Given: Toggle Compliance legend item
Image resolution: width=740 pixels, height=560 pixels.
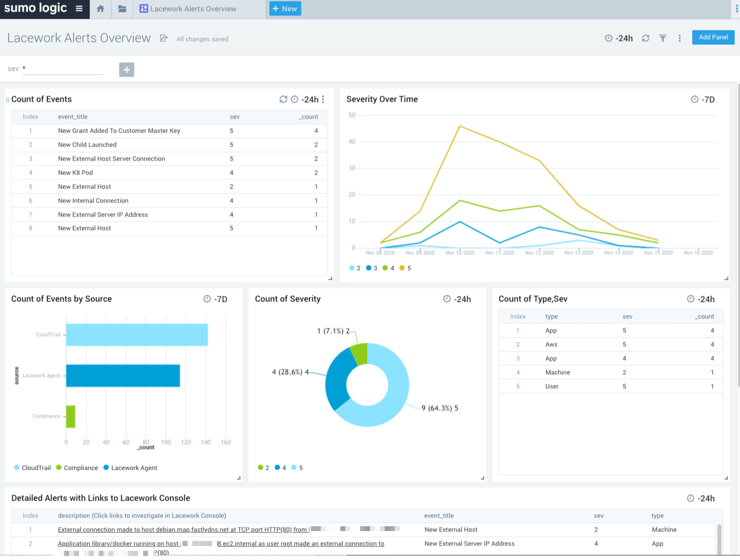Looking at the screenshot, I should [x=77, y=468].
